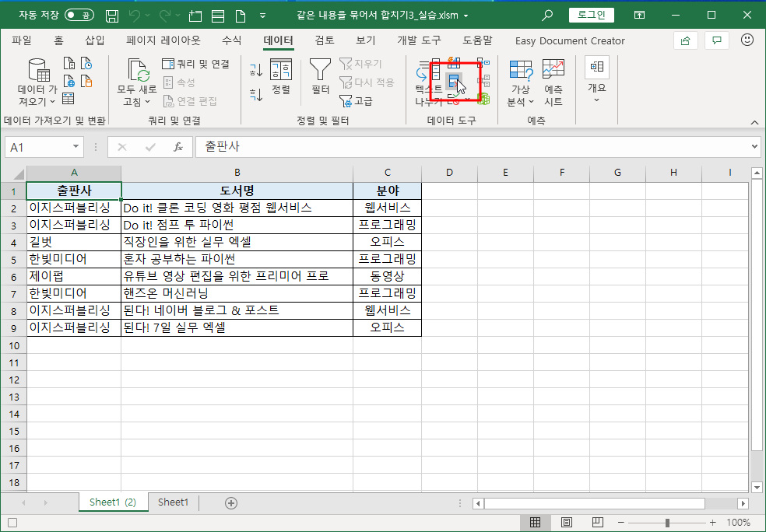Screen dimensions: 766x532
Task: Expand the formula bar chevron
Action: 755,146
